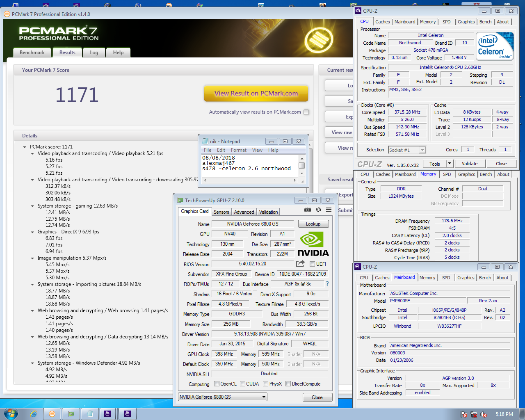This screenshot has height=420, width=525.
Task: Open the Advanced tab in GPU-Z
Action: point(244,212)
